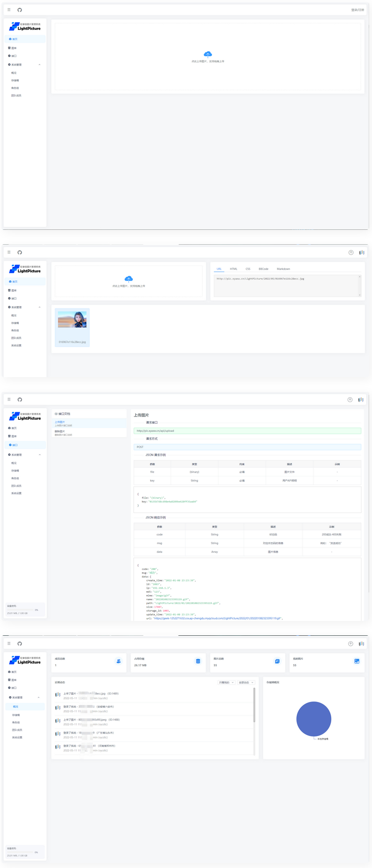Image resolution: width=372 pixels, height=868 pixels.
Task: Select the HTML link format tab
Action: coord(233,269)
